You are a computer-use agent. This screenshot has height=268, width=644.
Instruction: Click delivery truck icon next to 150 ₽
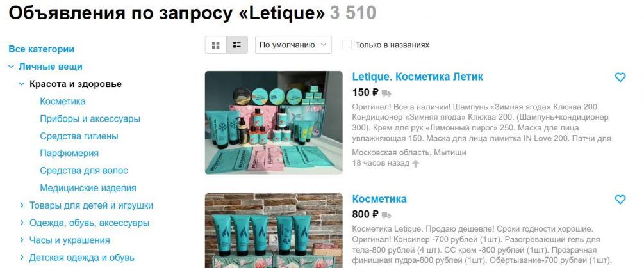[x=386, y=93]
